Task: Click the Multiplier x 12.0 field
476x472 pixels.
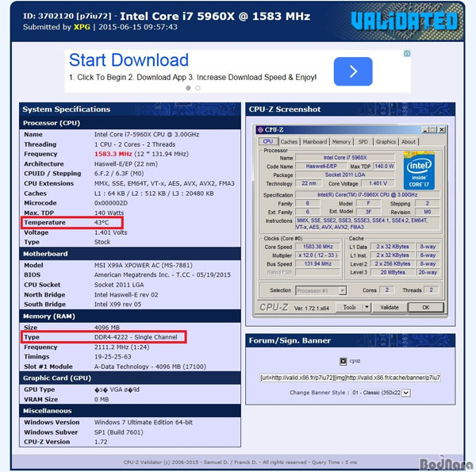Action: click(x=318, y=255)
